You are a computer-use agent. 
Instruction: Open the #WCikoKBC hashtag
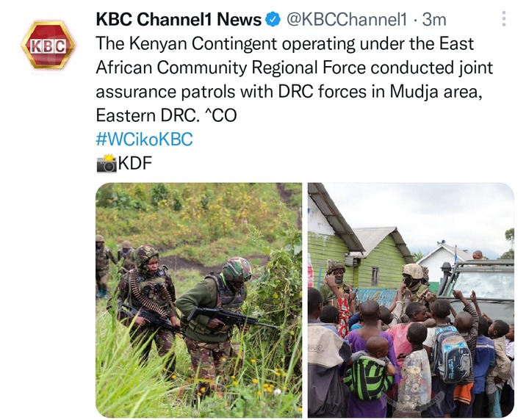point(145,140)
